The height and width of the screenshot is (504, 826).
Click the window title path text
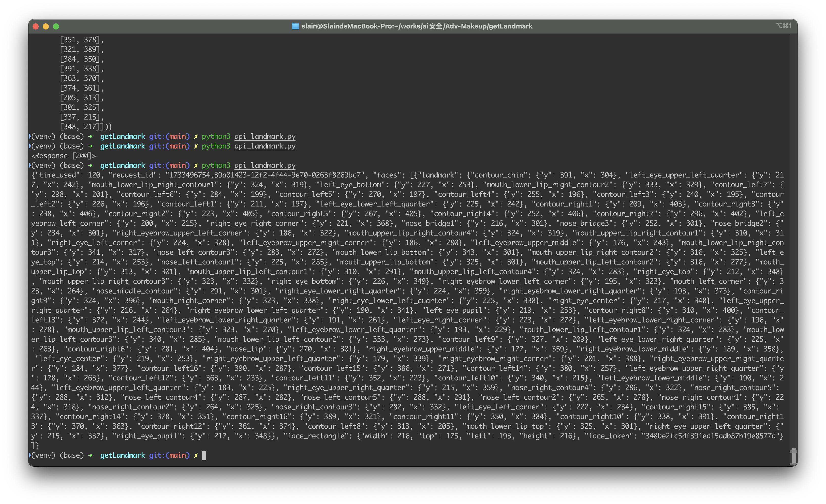click(x=417, y=26)
